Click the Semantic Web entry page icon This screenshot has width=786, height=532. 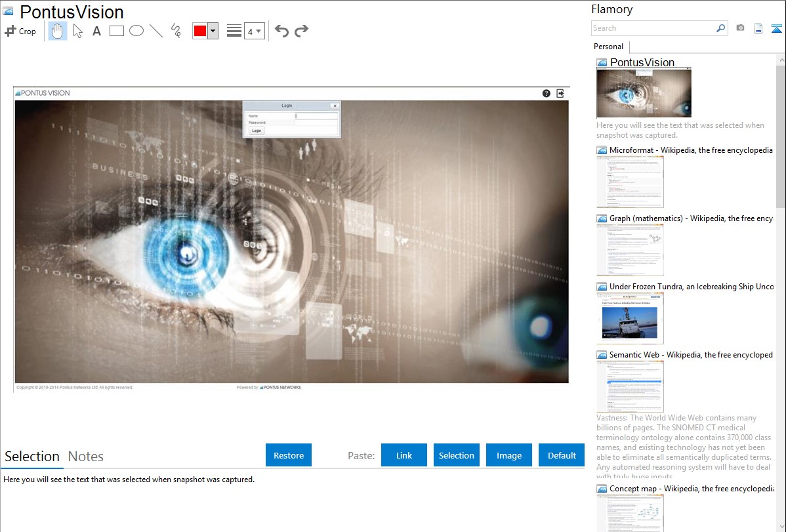tap(602, 355)
